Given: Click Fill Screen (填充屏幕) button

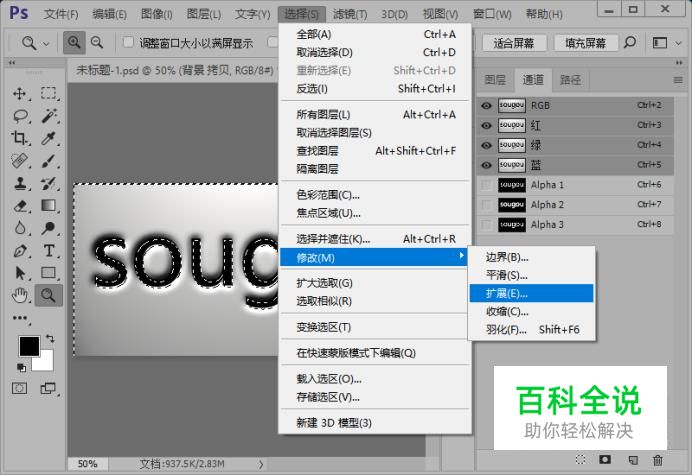Looking at the screenshot, I should (x=586, y=43).
